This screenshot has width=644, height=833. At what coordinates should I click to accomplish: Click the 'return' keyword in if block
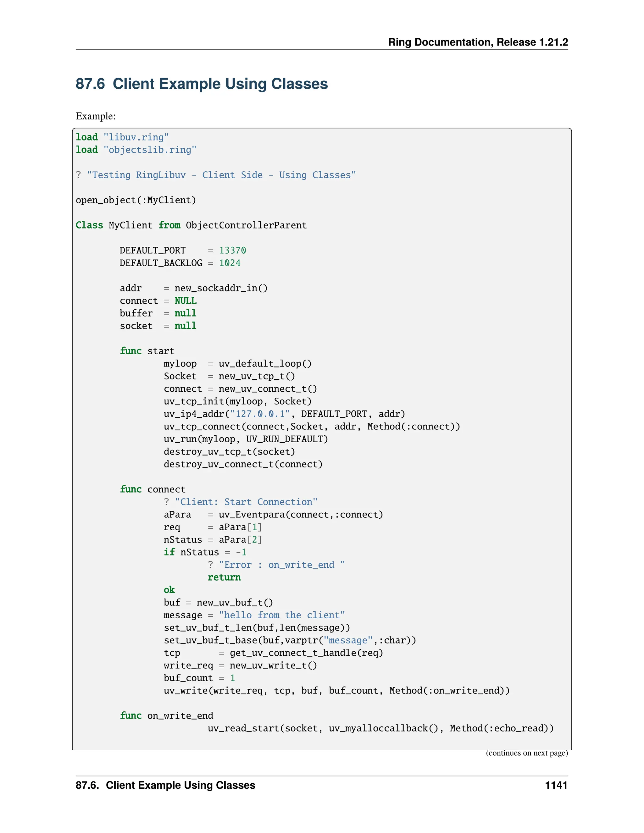[x=224, y=577]
